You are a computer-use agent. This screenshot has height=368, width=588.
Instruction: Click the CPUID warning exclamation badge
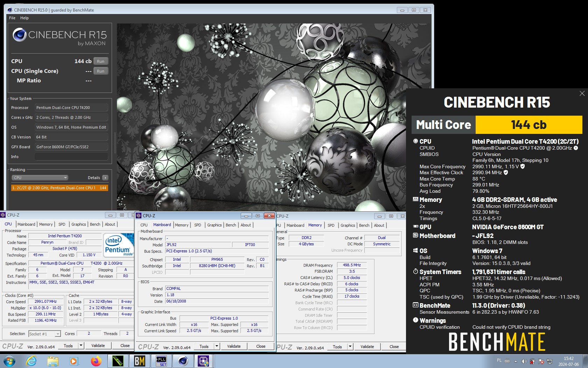576,148
